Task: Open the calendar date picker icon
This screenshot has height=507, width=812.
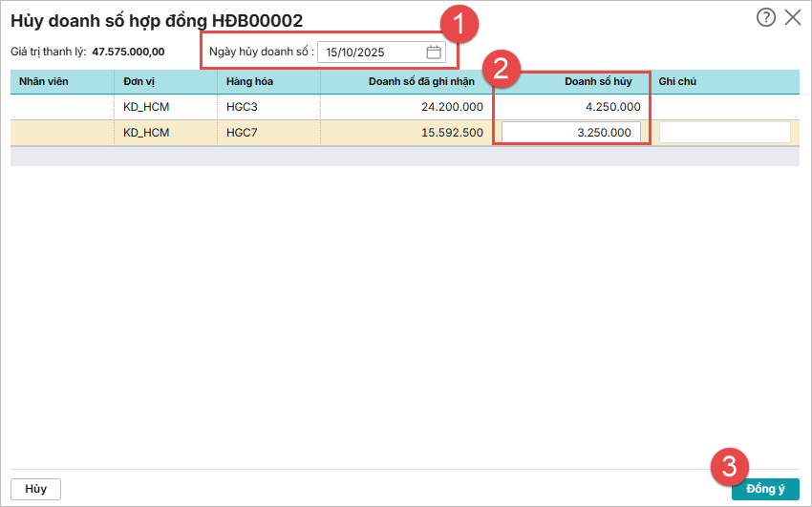Action: (x=433, y=53)
